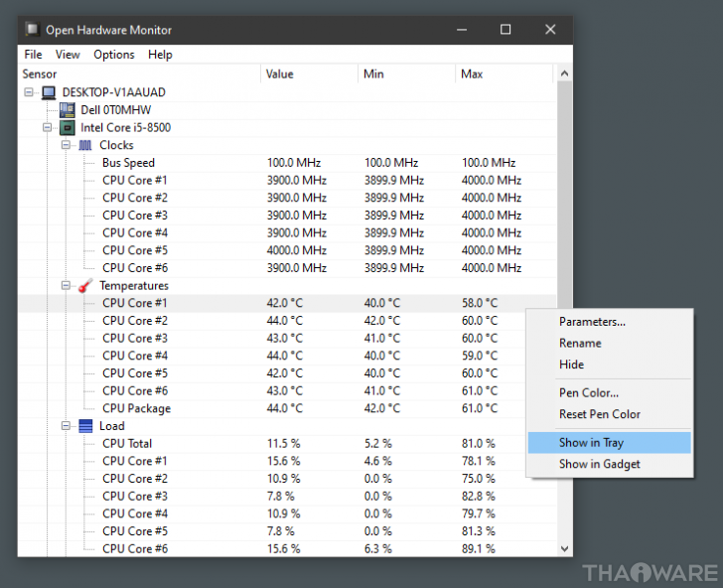Click the scrollbar down arrow

point(564,548)
